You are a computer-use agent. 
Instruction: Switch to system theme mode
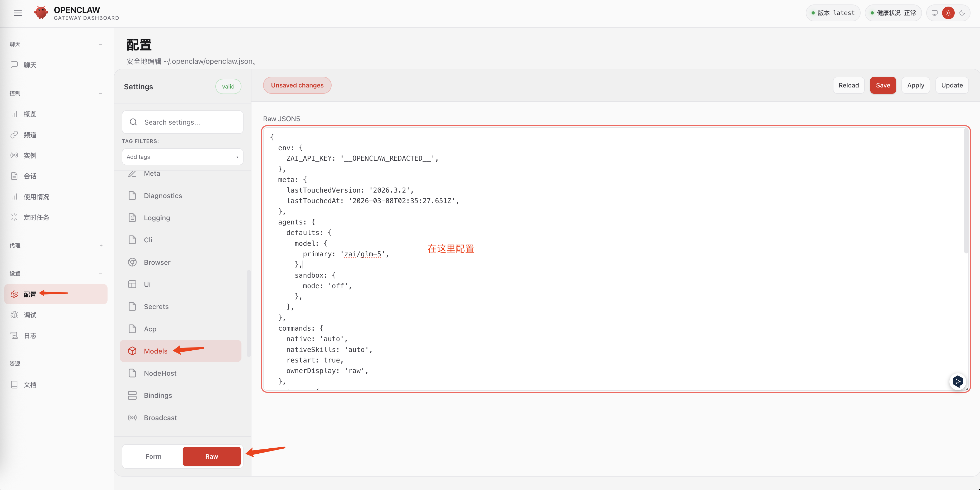click(x=934, y=13)
